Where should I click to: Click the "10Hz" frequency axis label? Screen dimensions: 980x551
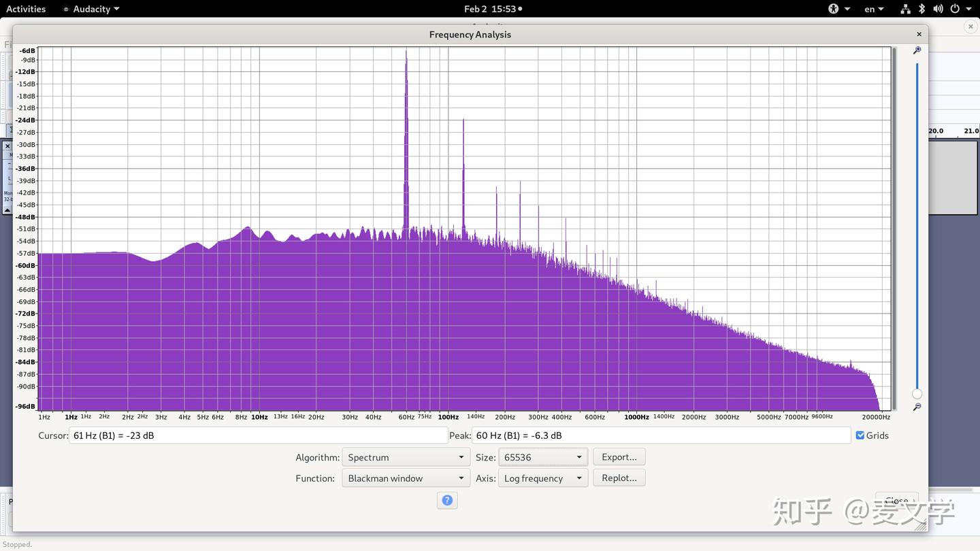pyautogui.click(x=259, y=417)
